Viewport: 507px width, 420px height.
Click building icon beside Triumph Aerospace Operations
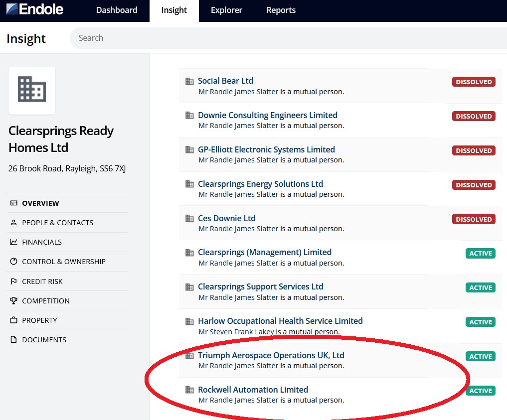[x=189, y=356]
